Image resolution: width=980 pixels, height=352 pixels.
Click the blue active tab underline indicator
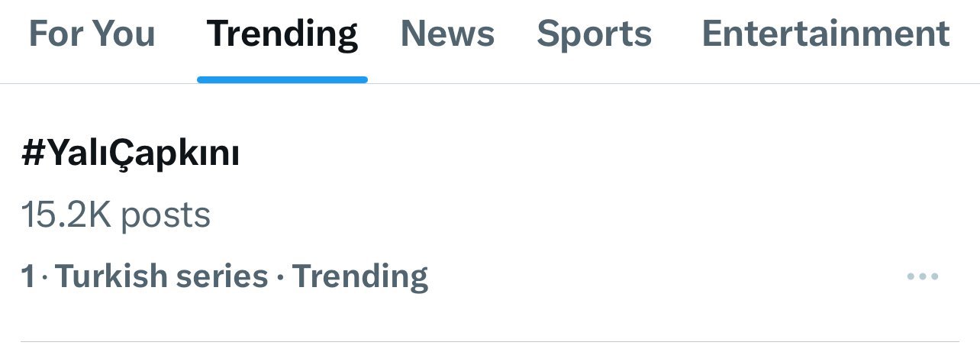pyautogui.click(x=282, y=79)
